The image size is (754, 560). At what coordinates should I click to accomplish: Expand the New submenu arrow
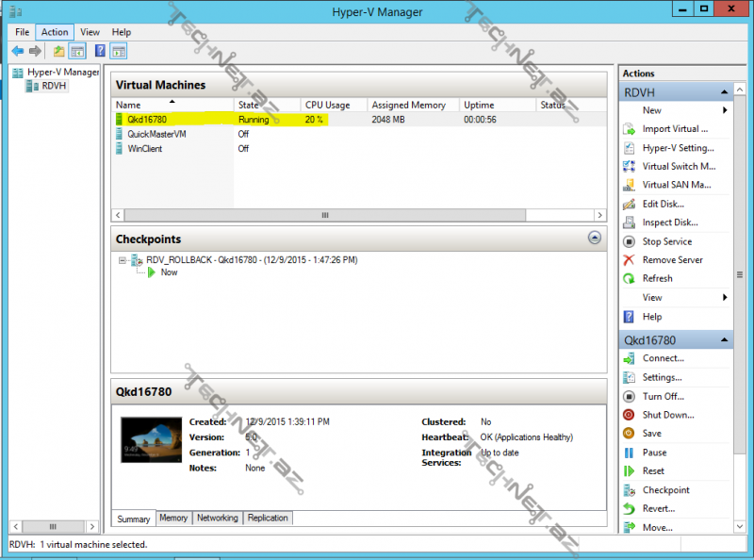pyautogui.click(x=725, y=110)
